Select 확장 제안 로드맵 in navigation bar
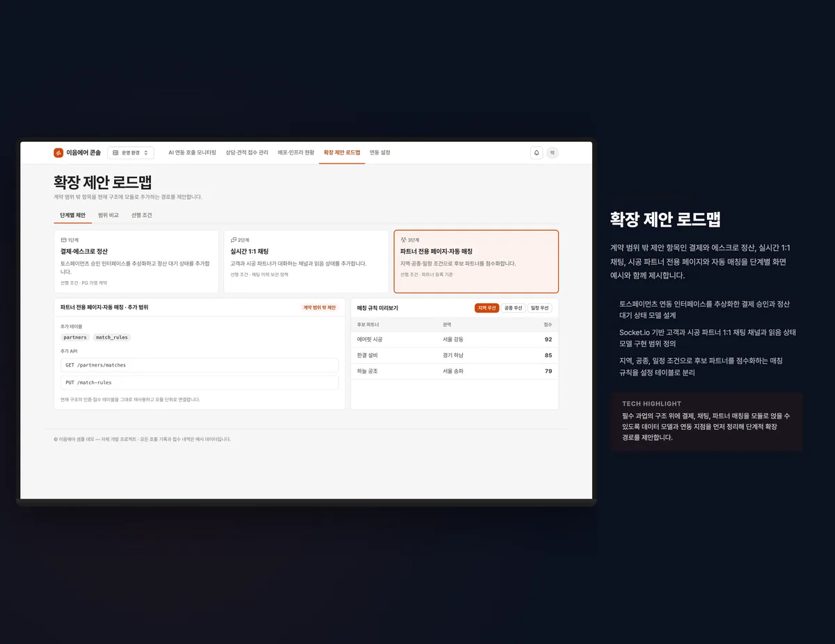 [x=342, y=152]
